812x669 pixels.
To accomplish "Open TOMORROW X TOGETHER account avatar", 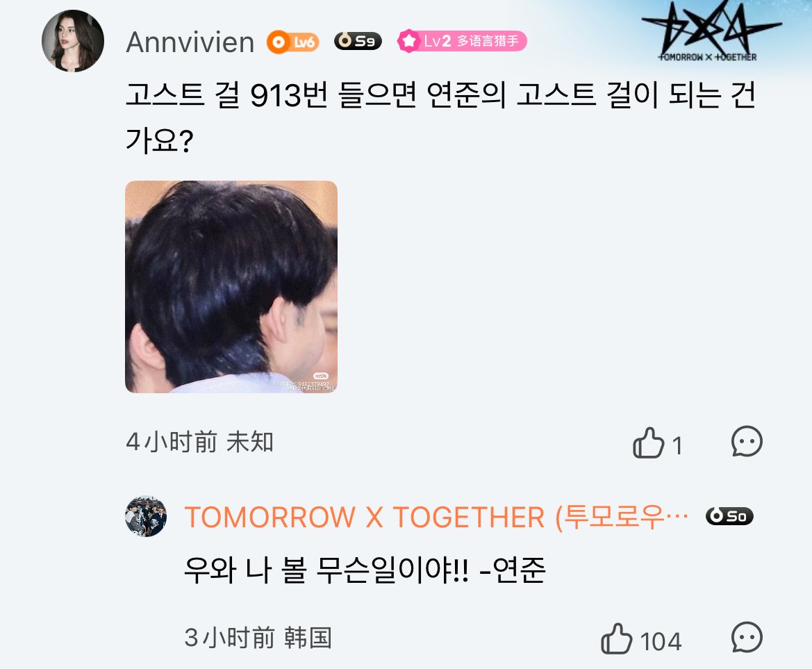I will point(146,516).
